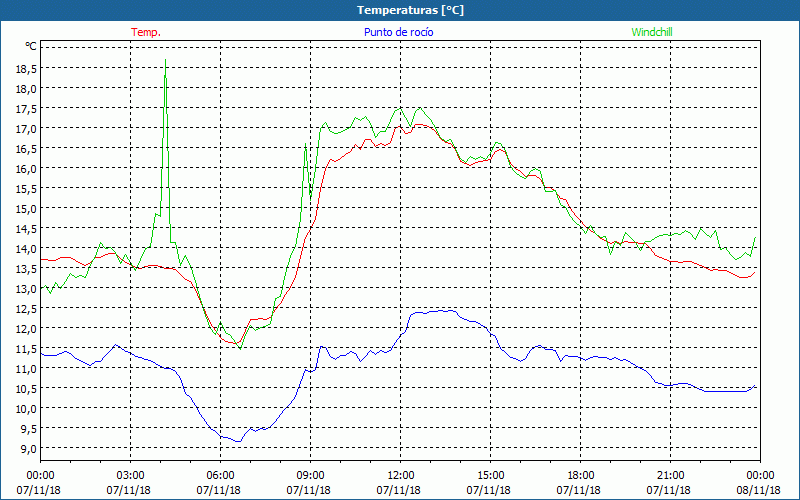Screen dimensions: 800x500
Task: Click the 10,0 y-axis value
Action: 26,409
